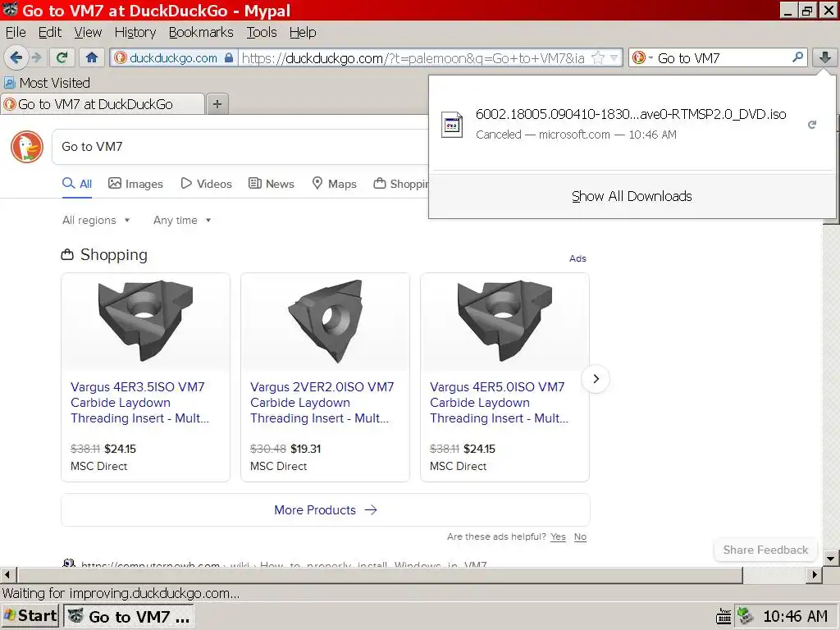This screenshot has height=630, width=840.
Task: Select Go to VM7 taskbar button
Action: (x=129, y=617)
